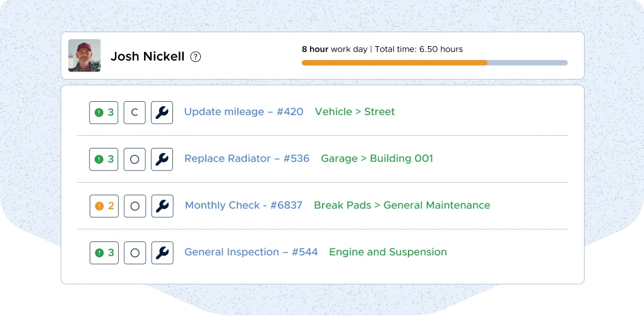Click the orange work day progress bar
The height and width of the screenshot is (316, 644).
[x=394, y=63]
